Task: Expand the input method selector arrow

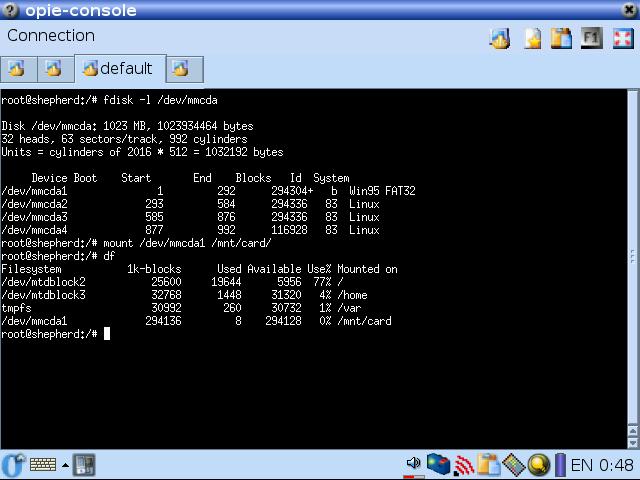Action: 65,465
